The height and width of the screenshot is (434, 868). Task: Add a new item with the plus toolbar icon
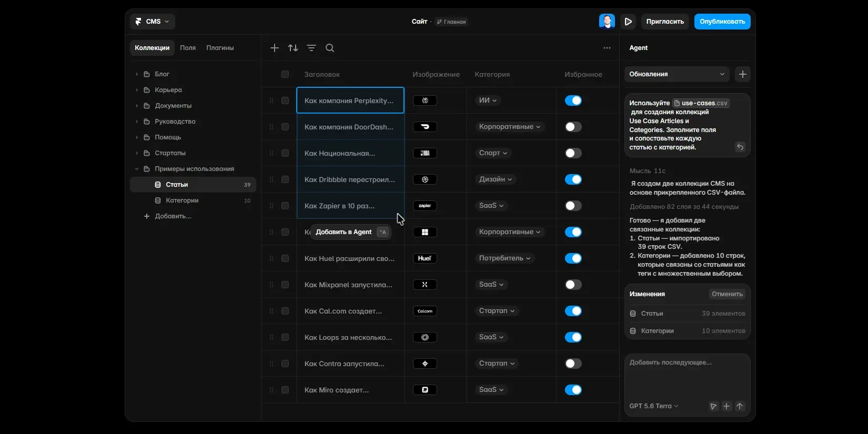[275, 48]
